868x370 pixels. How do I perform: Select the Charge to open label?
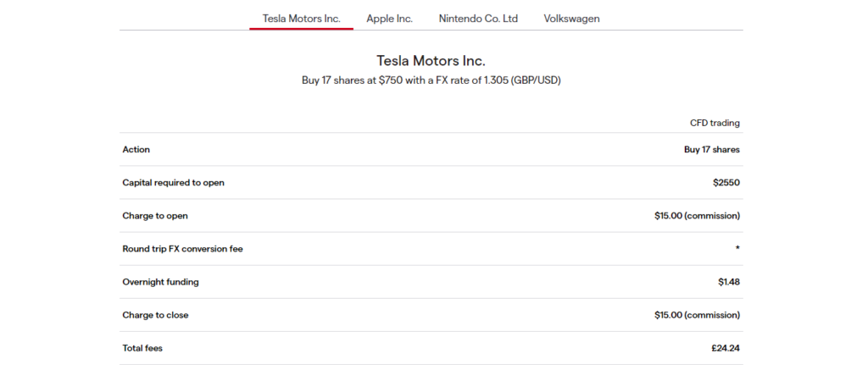155,216
